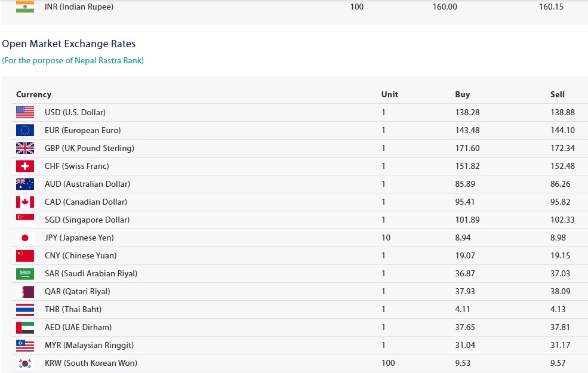The height and width of the screenshot is (373, 588).
Task: Click the Qatar flag icon
Action: (x=25, y=291)
